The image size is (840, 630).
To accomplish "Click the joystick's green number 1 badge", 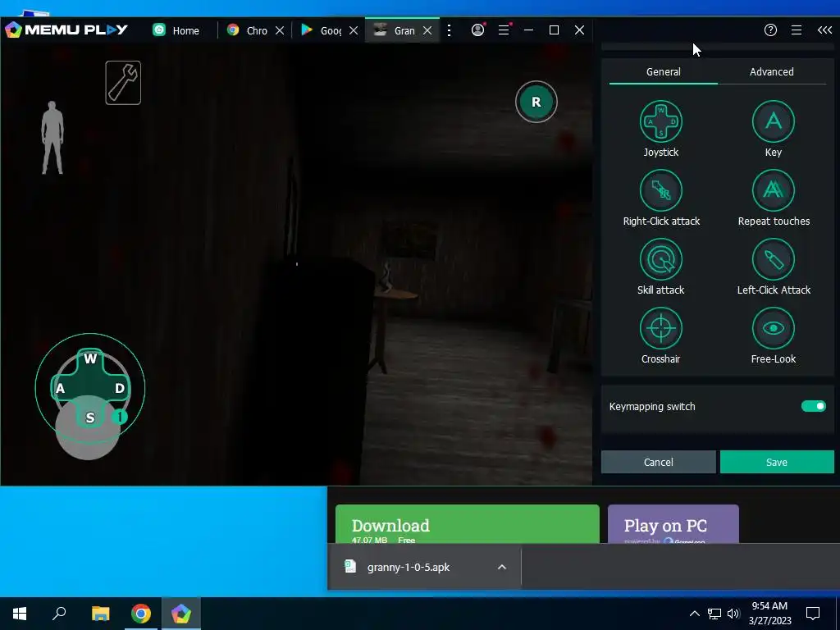I will coord(120,417).
